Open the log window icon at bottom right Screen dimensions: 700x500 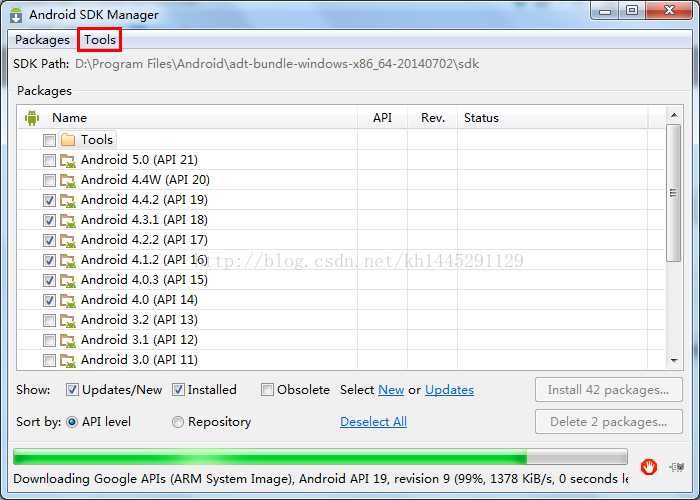(x=677, y=466)
